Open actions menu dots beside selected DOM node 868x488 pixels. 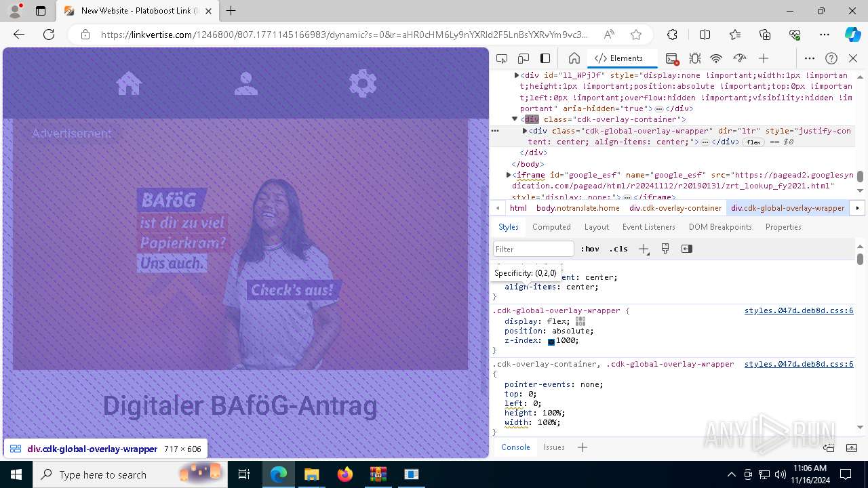[x=495, y=131]
